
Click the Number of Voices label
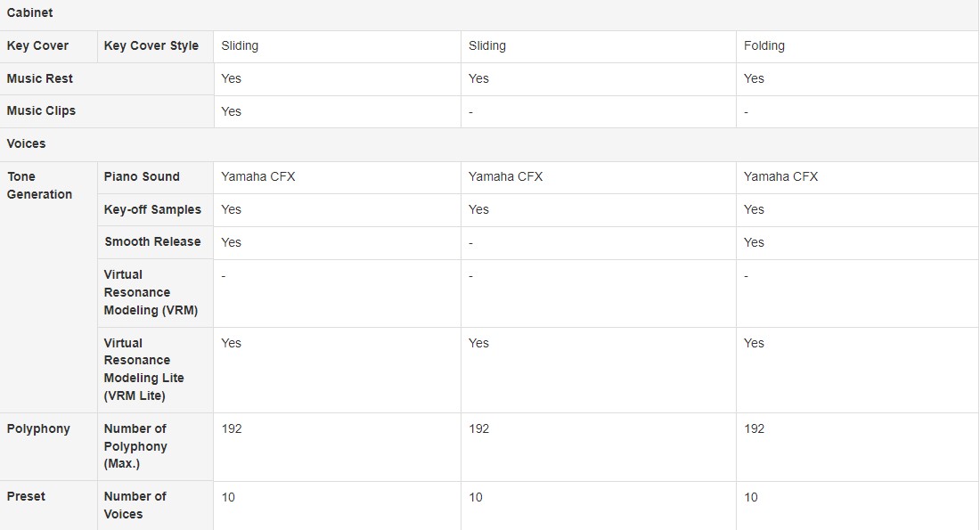tap(135, 505)
